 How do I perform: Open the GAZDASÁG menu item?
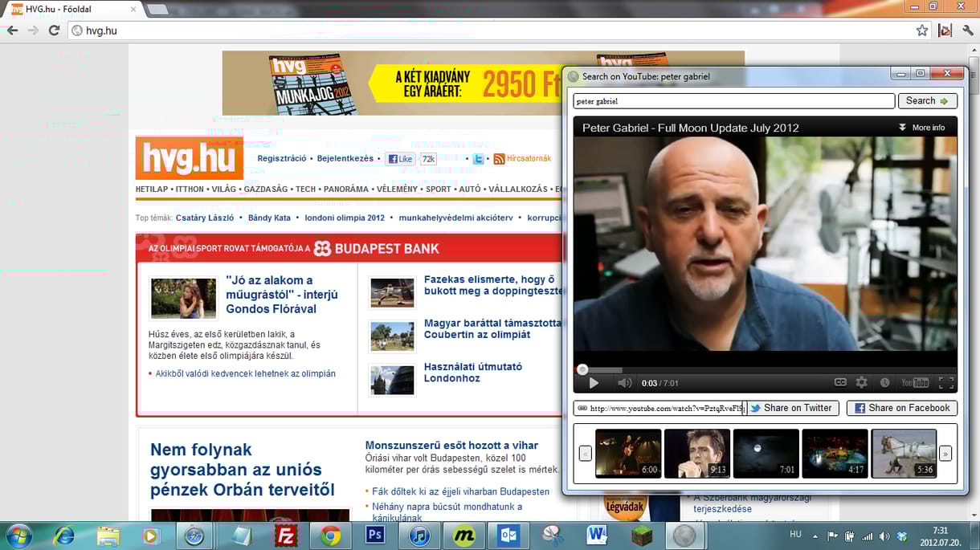(266, 189)
